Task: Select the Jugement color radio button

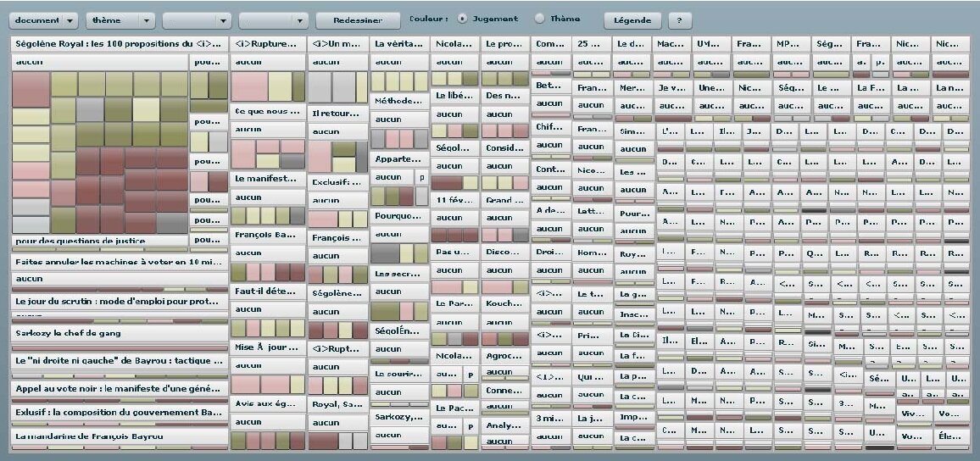Action: pos(462,19)
